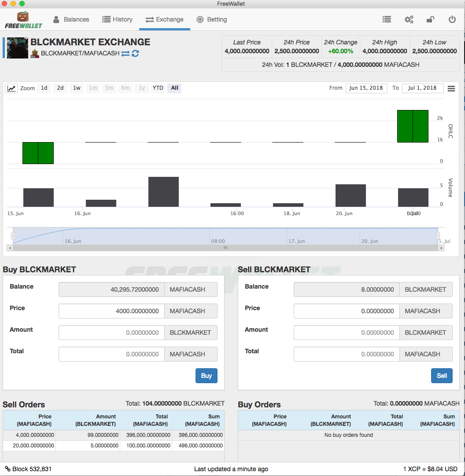465x476 pixels.
Task: Click the power logout icon
Action: click(x=452, y=19)
